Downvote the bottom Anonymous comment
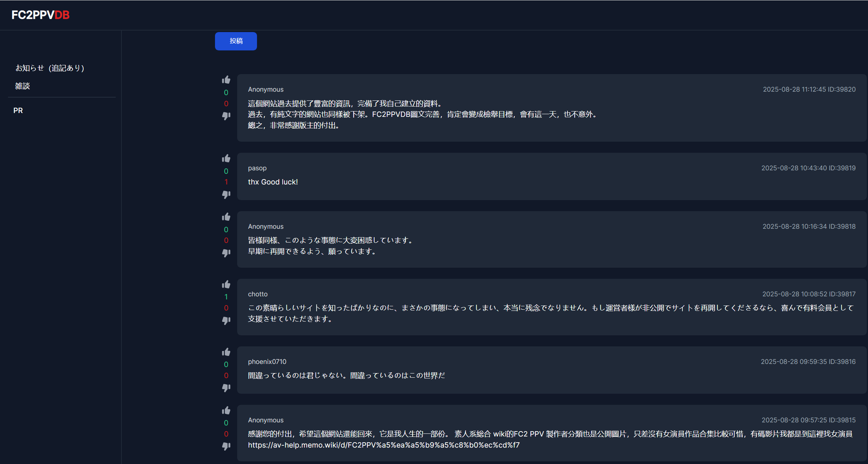868x464 pixels. tap(226, 446)
